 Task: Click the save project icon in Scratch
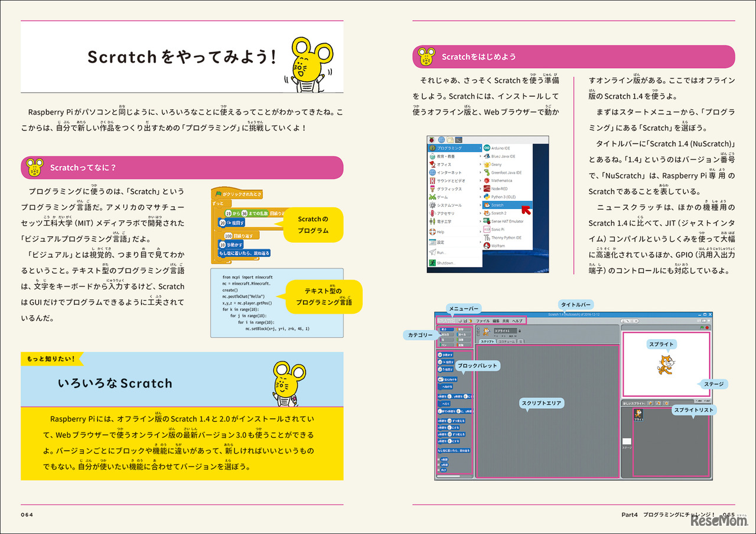tap(465, 320)
